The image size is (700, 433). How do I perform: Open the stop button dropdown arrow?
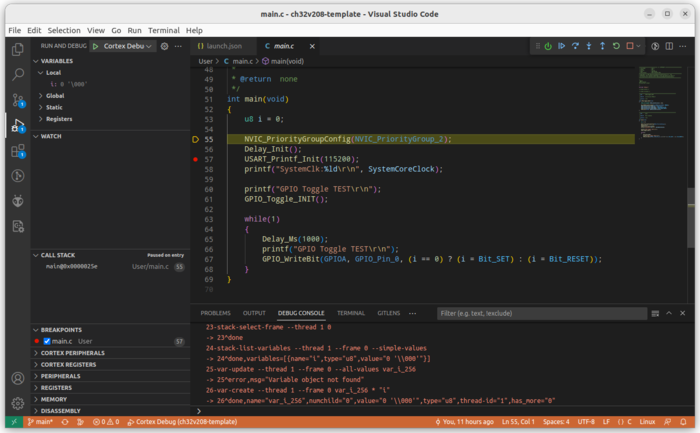pos(638,46)
